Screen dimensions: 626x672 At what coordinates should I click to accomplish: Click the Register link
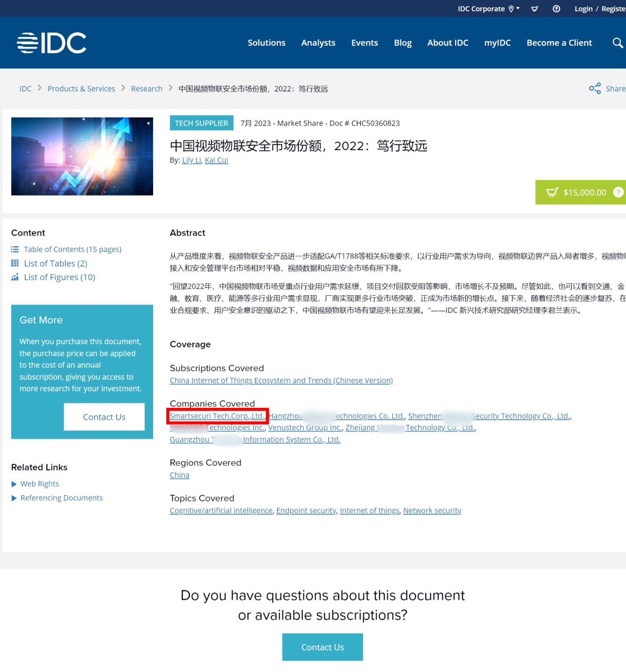click(614, 9)
